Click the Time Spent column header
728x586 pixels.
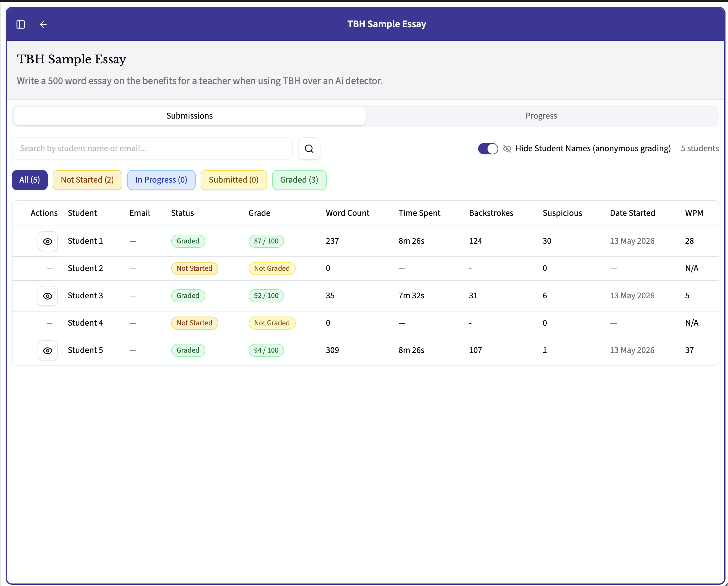[x=419, y=213]
